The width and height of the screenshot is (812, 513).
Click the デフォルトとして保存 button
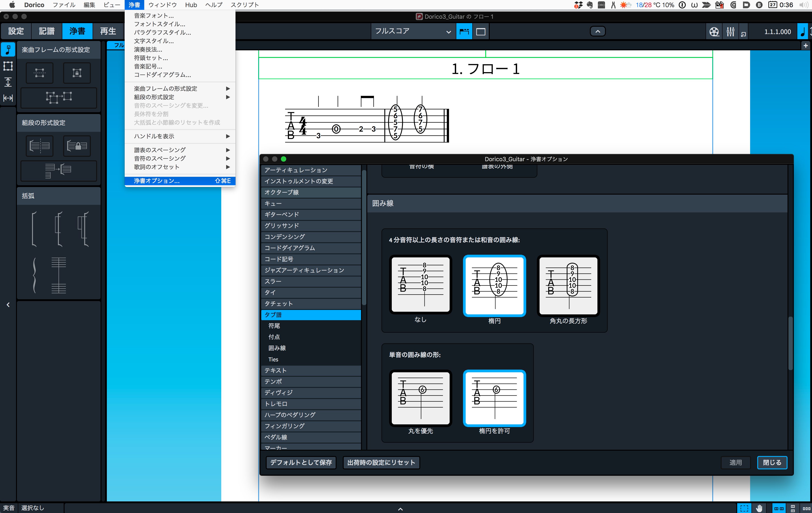(x=301, y=462)
